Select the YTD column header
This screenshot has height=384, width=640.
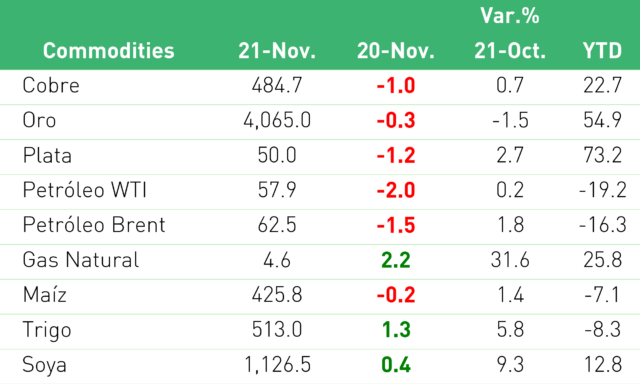coord(602,51)
